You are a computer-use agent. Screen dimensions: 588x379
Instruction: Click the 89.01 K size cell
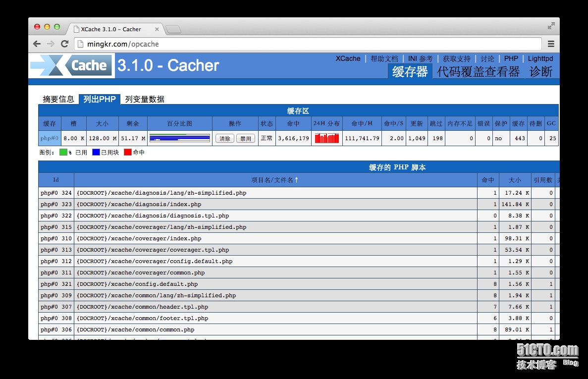pyautogui.click(x=515, y=329)
